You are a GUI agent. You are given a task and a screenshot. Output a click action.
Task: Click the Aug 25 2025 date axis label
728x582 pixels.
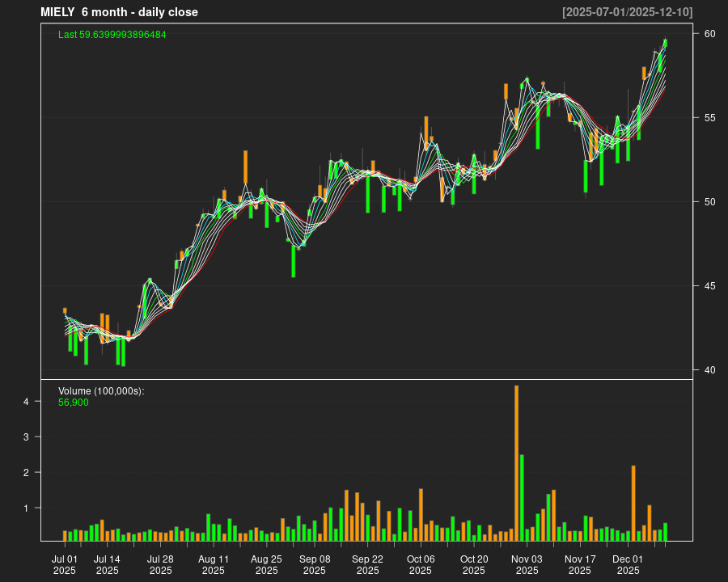coord(266,564)
